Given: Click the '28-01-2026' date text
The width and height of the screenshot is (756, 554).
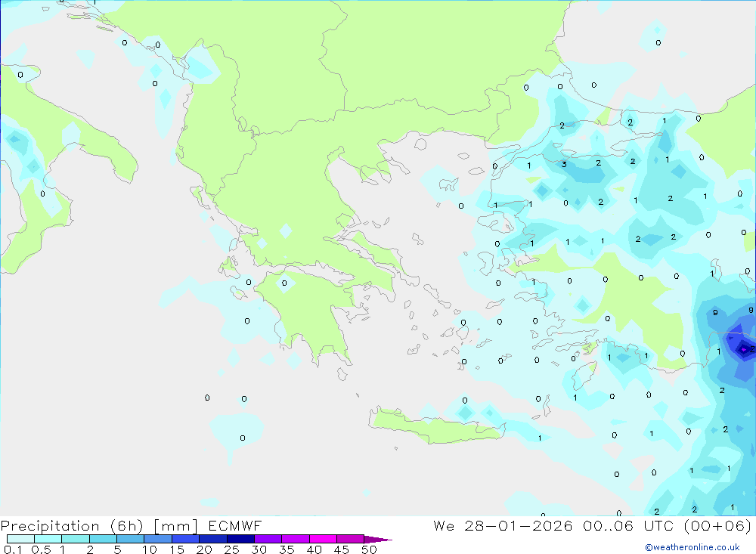Looking at the screenshot, I should tap(519, 525).
